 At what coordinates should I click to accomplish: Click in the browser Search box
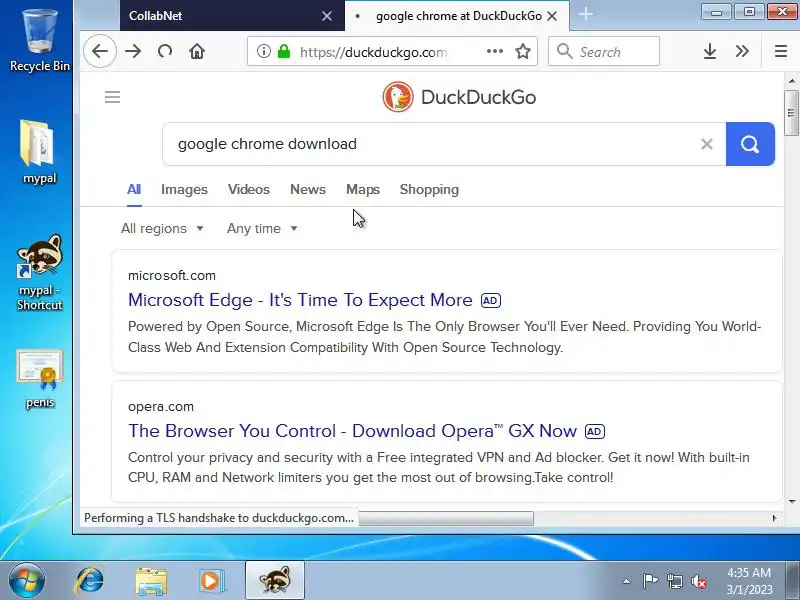point(604,51)
